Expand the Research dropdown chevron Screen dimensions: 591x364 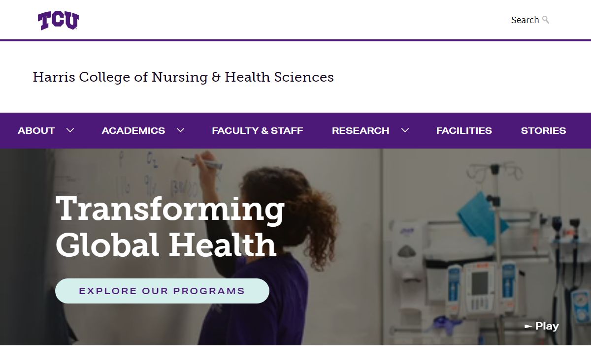point(405,130)
